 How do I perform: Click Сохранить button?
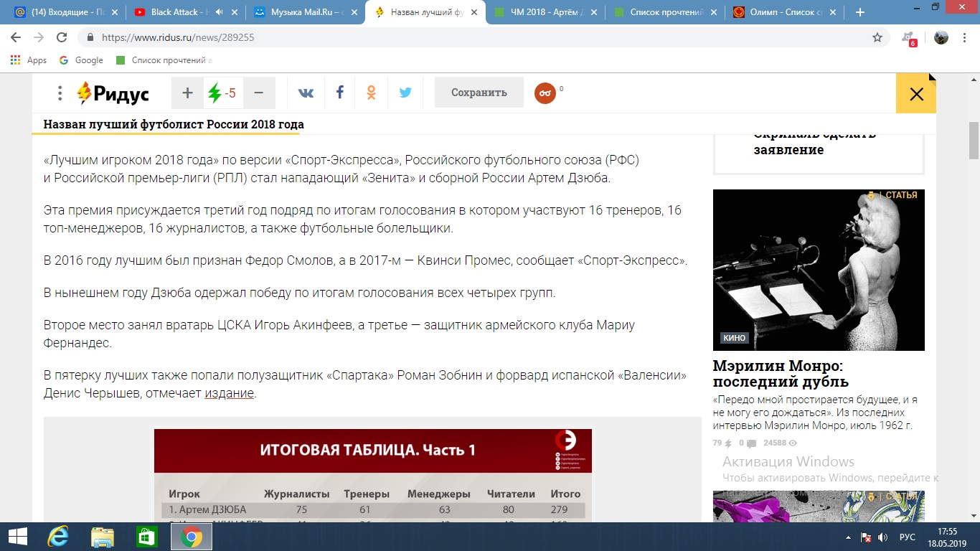(479, 93)
